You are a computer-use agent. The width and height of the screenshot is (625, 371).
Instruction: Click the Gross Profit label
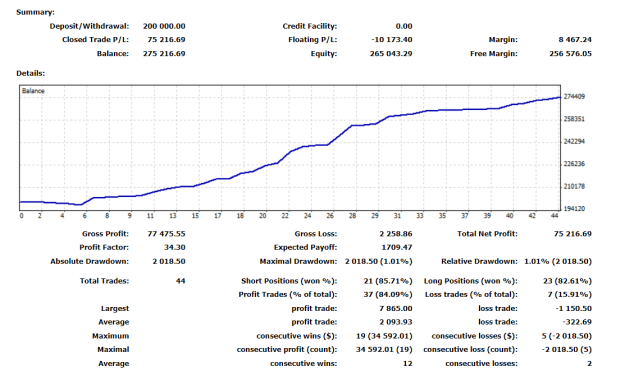105,234
